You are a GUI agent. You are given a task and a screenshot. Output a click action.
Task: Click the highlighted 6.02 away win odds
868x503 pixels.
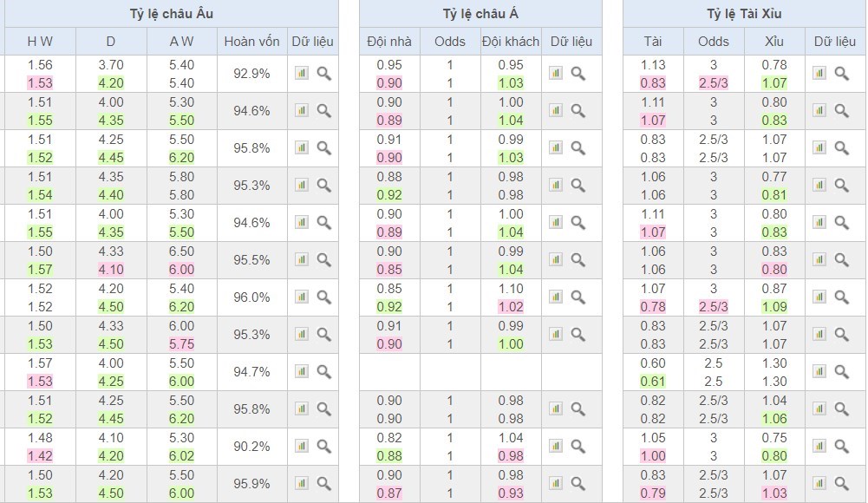[x=182, y=456]
